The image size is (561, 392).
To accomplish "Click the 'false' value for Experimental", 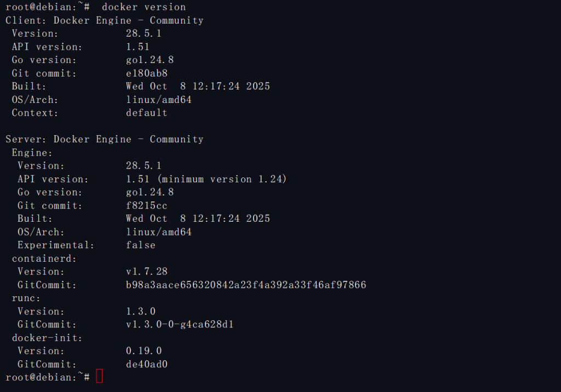I will point(141,245).
